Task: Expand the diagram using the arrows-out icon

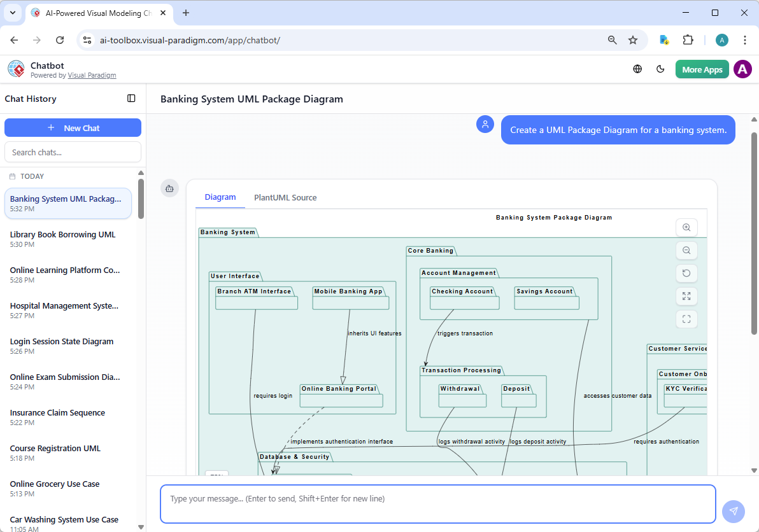Action: (x=686, y=296)
